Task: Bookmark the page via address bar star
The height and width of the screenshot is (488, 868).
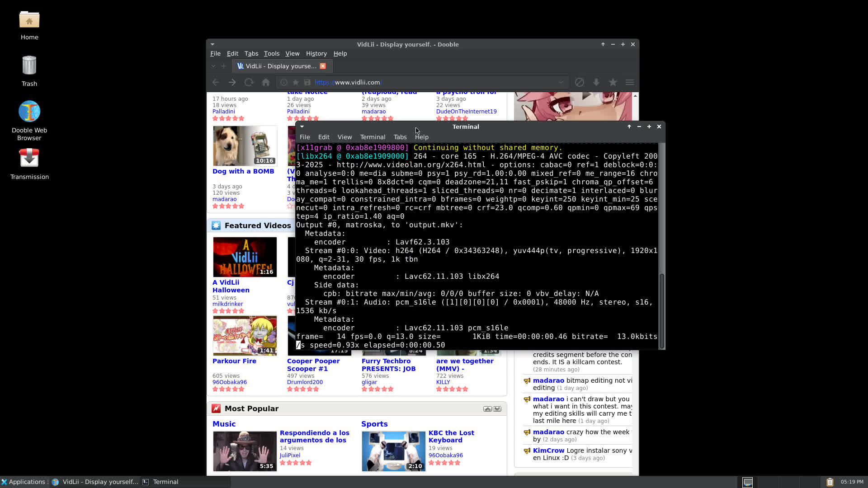Action: click(x=295, y=82)
